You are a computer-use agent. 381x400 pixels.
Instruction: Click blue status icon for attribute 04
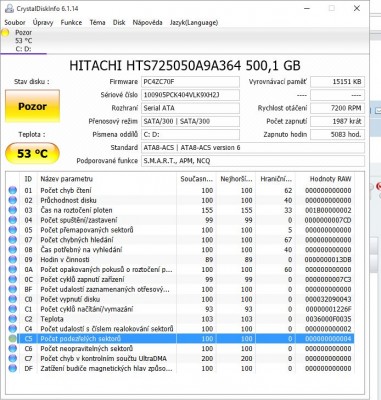(x=13, y=220)
